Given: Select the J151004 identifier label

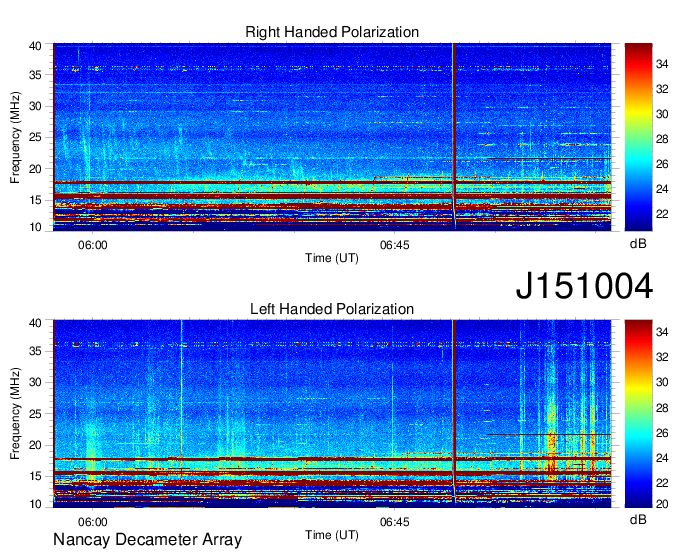Looking at the screenshot, I should click(584, 286).
